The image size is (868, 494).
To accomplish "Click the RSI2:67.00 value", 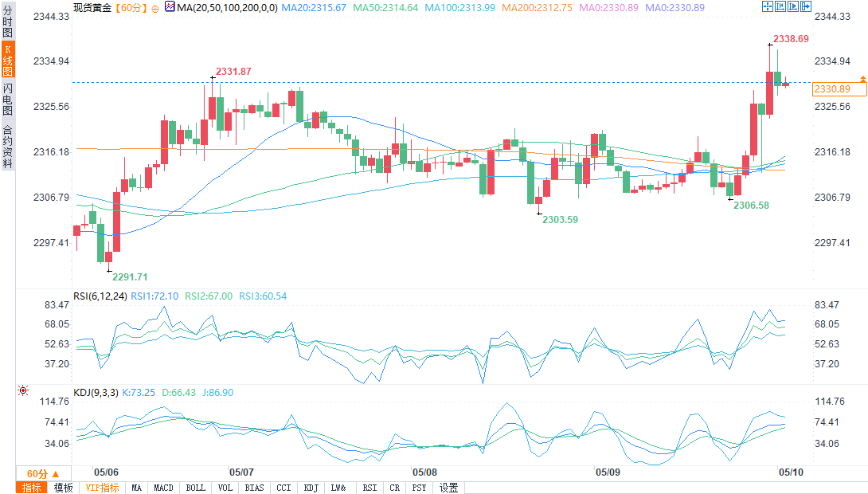I will pyautogui.click(x=209, y=296).
